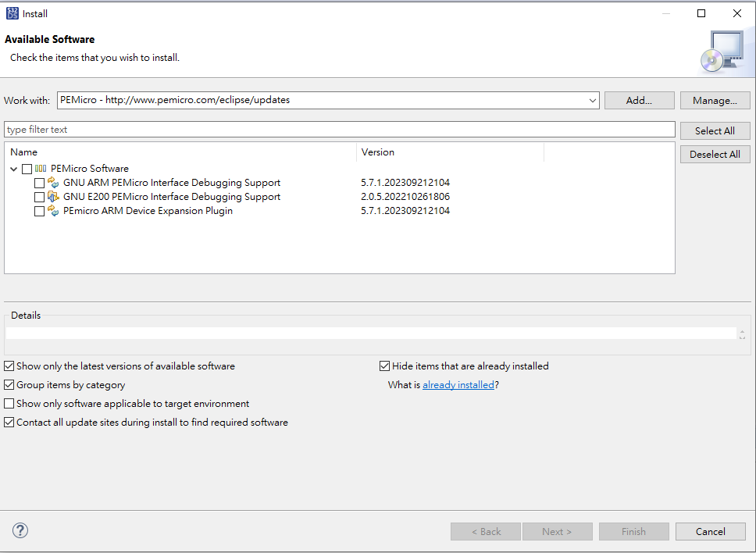Collapse the PEMicro Software tree node

coord(14,169)
